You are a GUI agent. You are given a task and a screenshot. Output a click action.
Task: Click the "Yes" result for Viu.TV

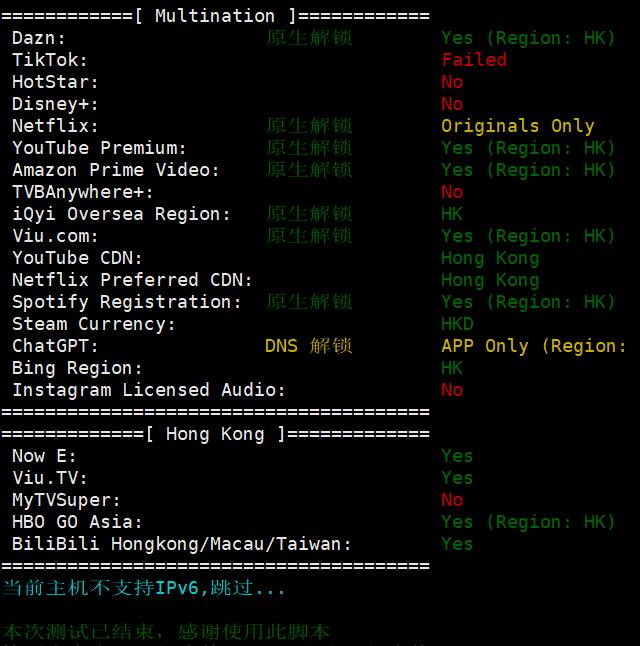(457, 478)
